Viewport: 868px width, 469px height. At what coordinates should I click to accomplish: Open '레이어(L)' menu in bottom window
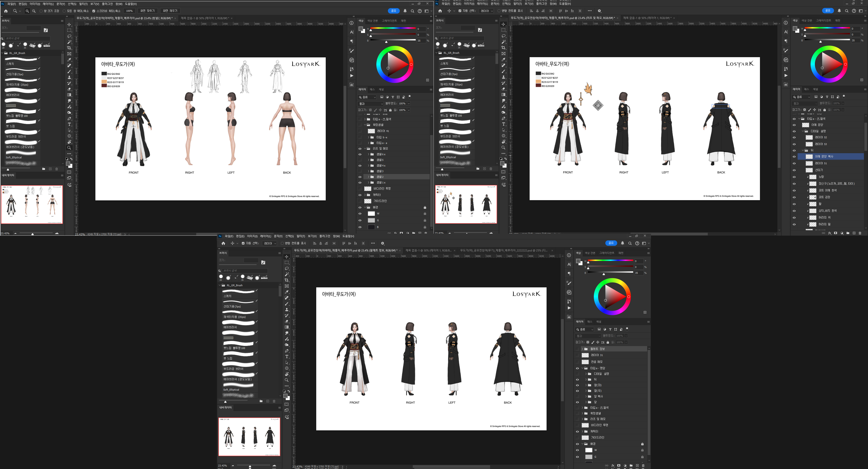point(266,236)
